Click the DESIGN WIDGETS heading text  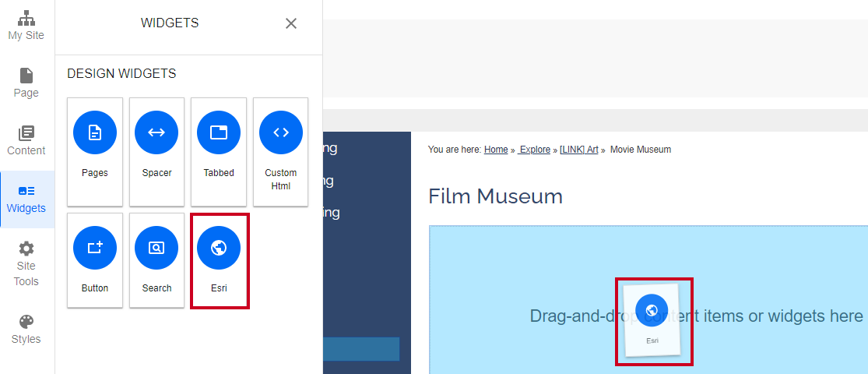[121, 74]
